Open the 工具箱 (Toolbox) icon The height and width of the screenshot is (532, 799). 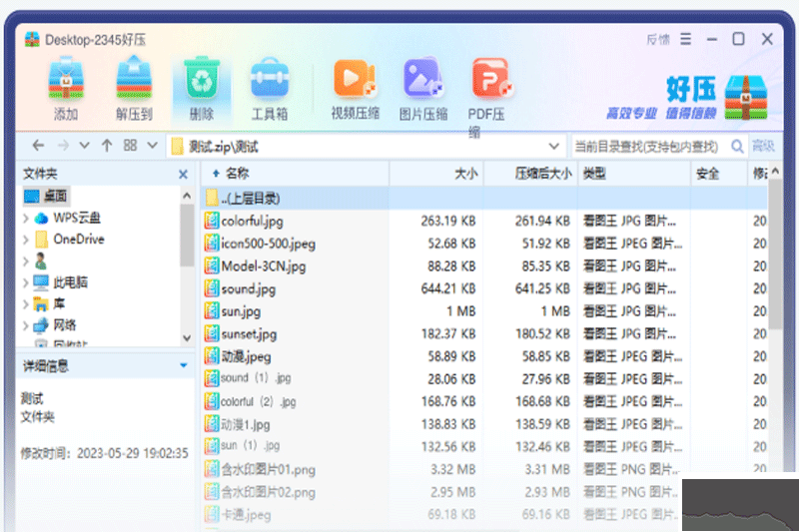pyautogui.click(x=269, y=79)
